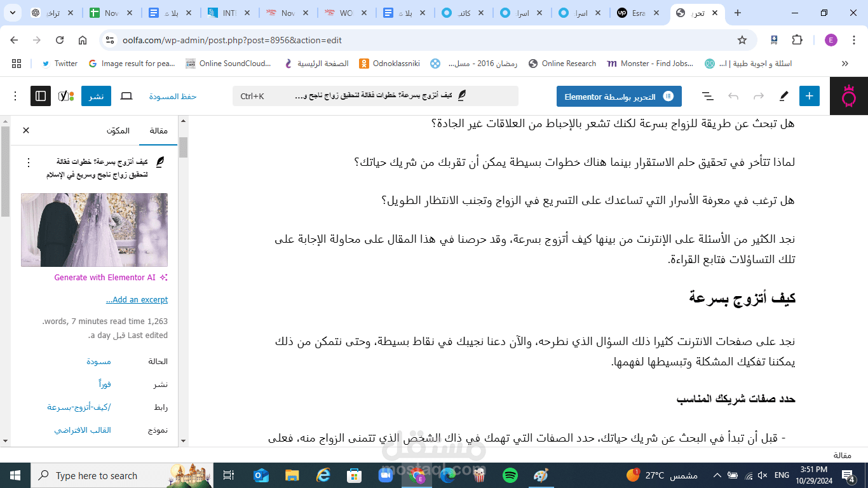Viewport: 868px width, 488px height.
Task: Open the Twitter bookmark
Action: click(x=60, y=64)
